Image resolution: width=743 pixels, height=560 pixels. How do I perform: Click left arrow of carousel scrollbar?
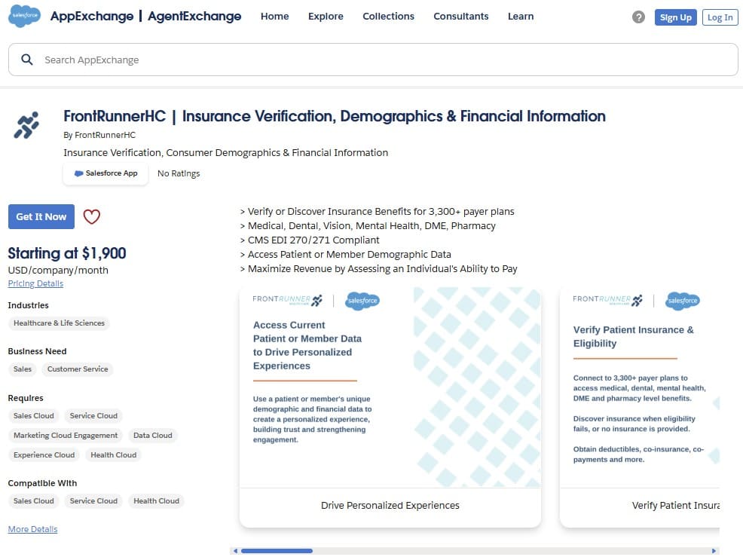235,550
